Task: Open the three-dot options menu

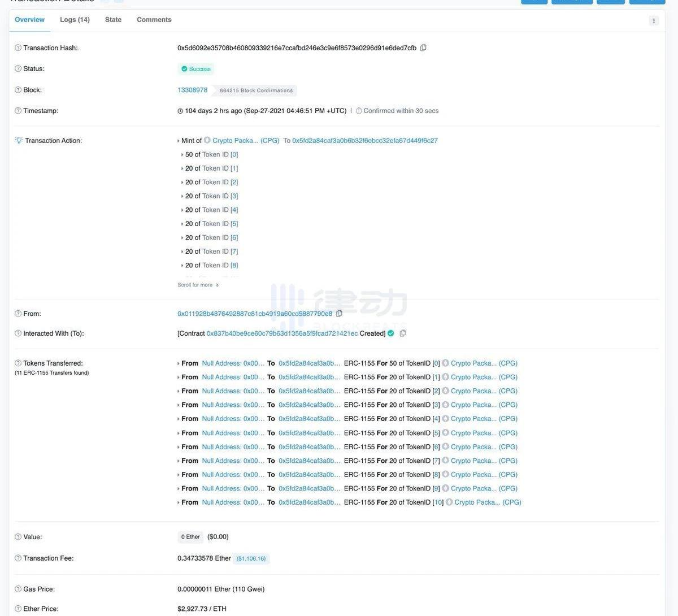Action: (654, 21)
